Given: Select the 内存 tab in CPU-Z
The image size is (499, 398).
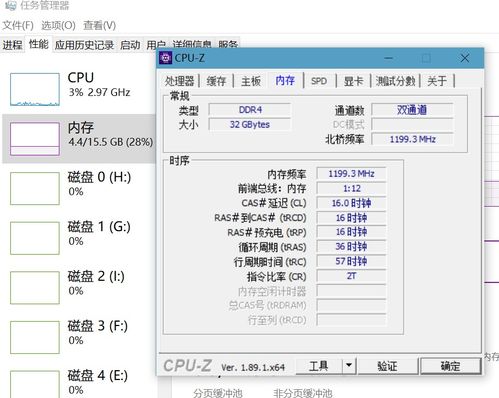Looking at the screenshot, I should (x=285, y=80).
